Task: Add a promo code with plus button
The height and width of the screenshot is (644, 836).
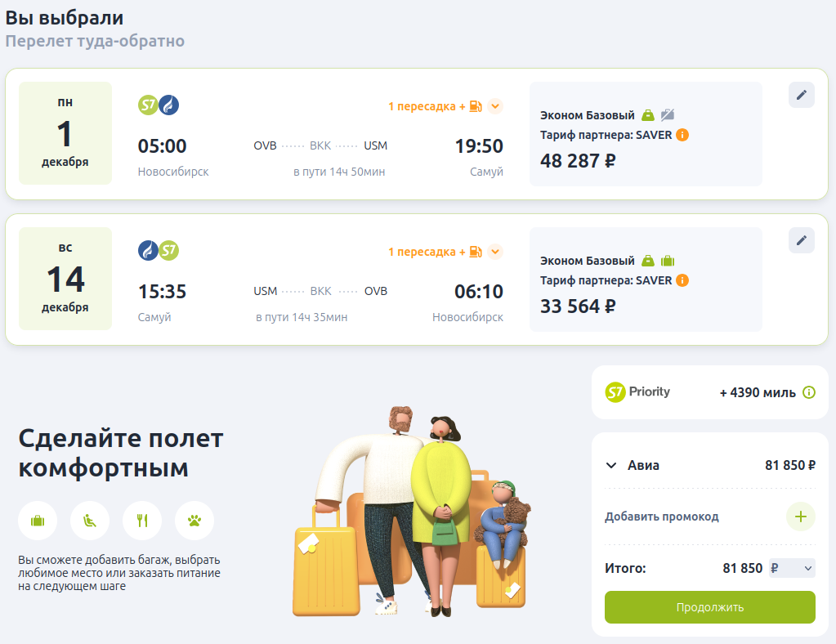Action: (801, 517)
